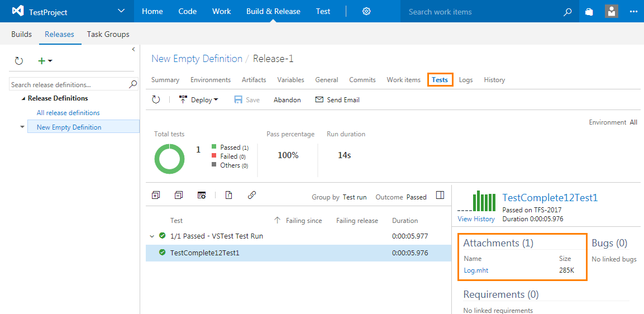Click the Search work items field
Image resolution: width=644 pixels, height=314 pixels.
click(480, 12)
